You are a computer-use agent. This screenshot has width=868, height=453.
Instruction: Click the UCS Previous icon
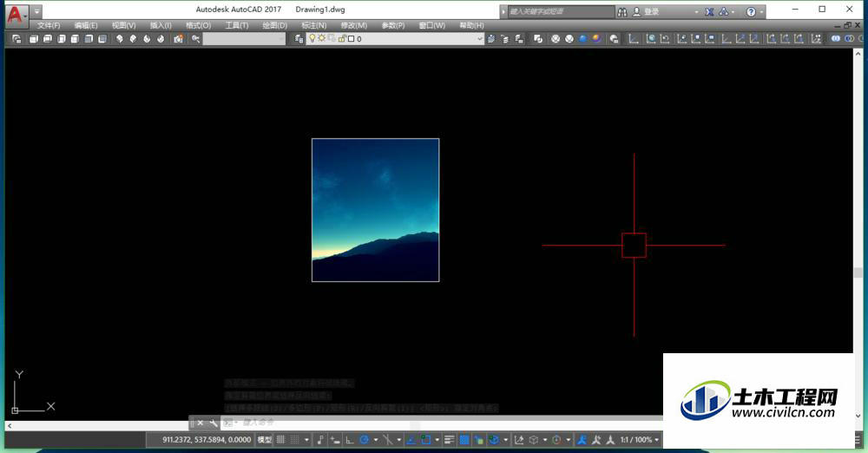click(x=665, y=39)
